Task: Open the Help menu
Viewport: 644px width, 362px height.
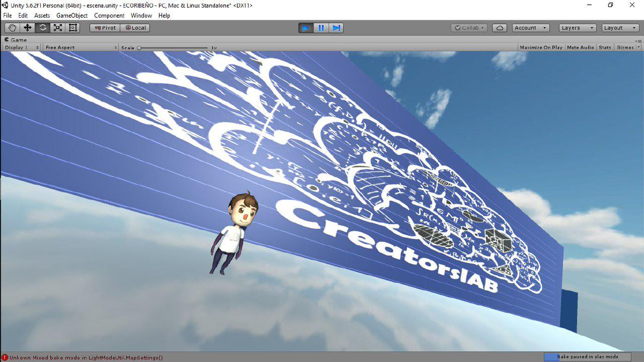Action: (x=164, y=16)
